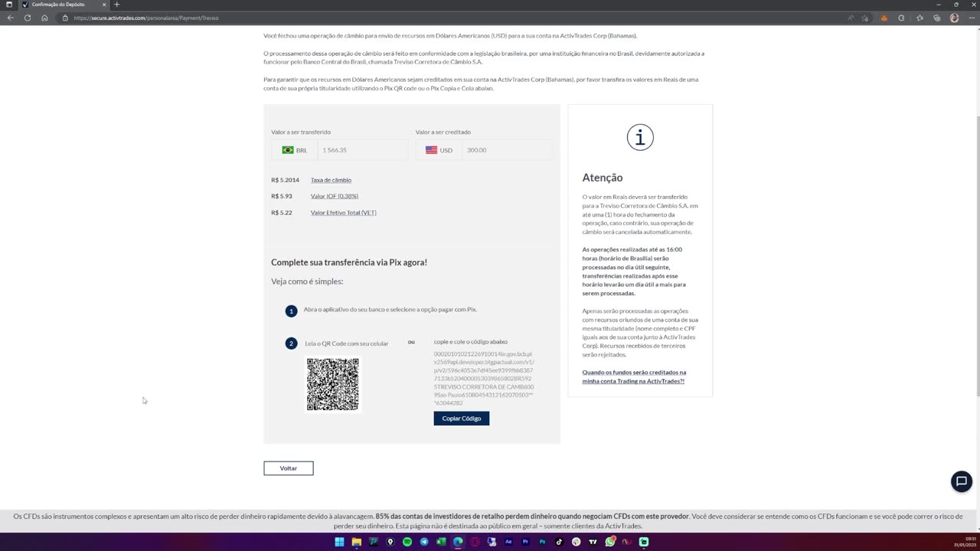Click the Brazil flag BRL currency label

[x=295, y=150]
